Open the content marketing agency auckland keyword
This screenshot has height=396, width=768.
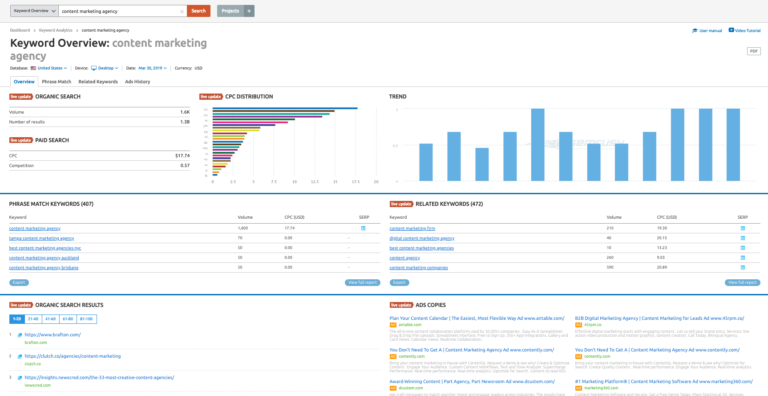pyautogui.click(x=44, y=258)
